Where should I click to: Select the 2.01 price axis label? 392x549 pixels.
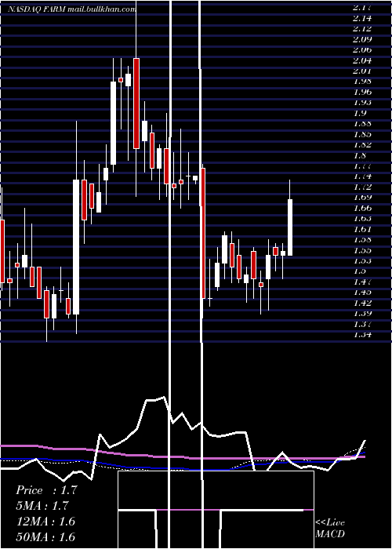click(x=362, y=71)
